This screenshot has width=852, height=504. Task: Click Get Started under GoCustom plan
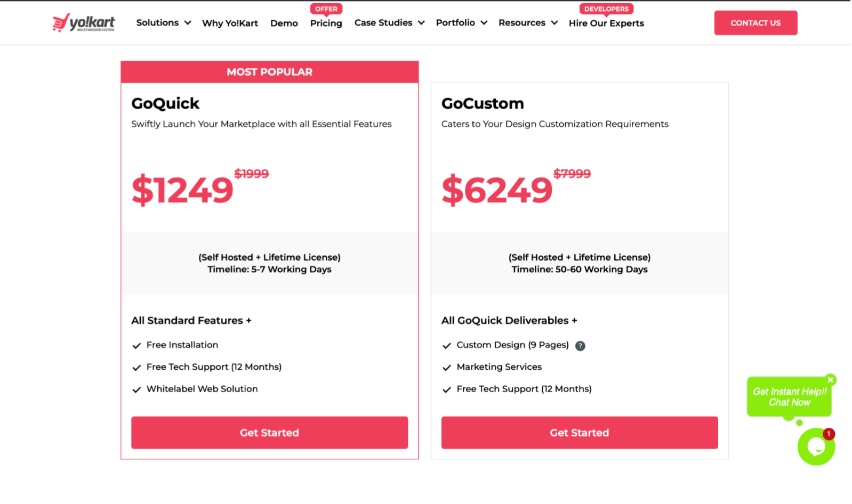579,433
